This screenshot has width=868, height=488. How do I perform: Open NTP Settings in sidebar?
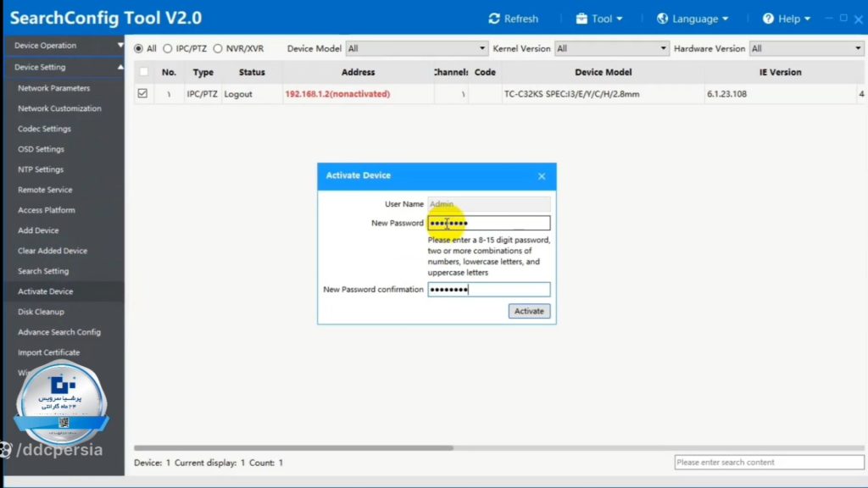(41, 169)
